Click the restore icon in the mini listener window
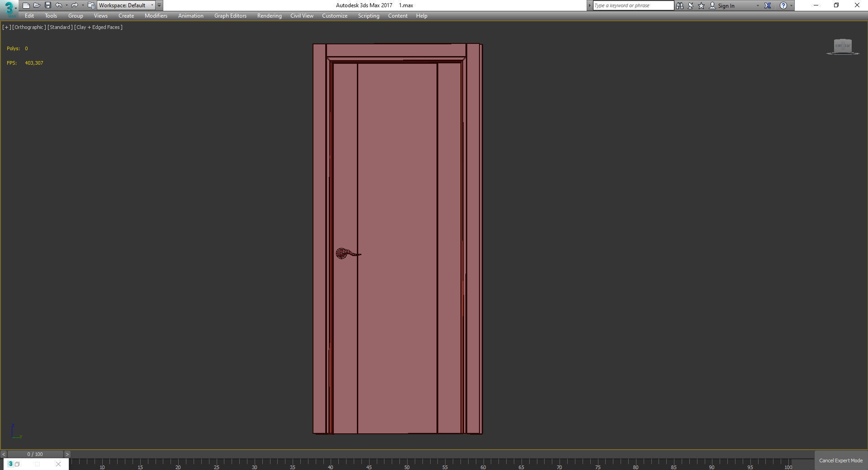 point(17,464)
